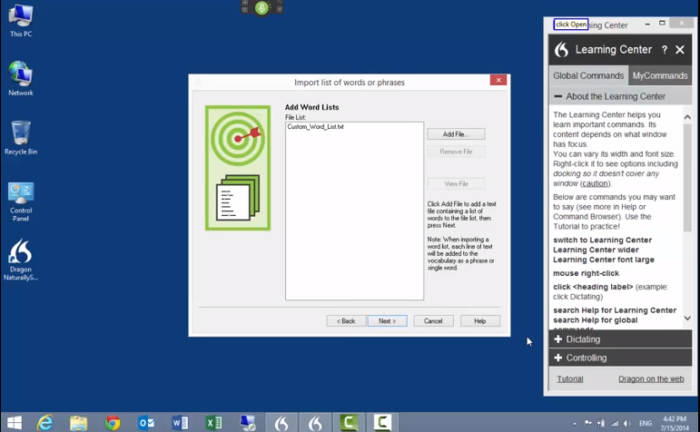Show hidden system tray icons
700x432 pixels.
tap(575, 423)
